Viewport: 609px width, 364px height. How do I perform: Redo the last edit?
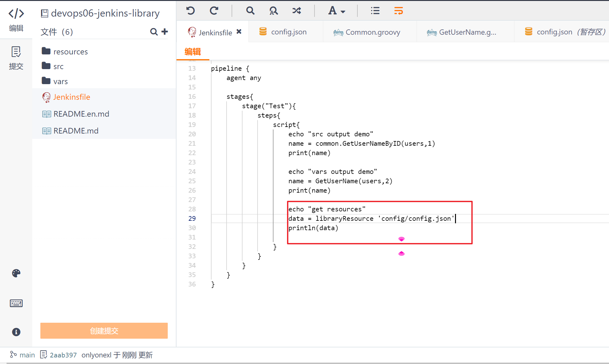coord(214,11)
